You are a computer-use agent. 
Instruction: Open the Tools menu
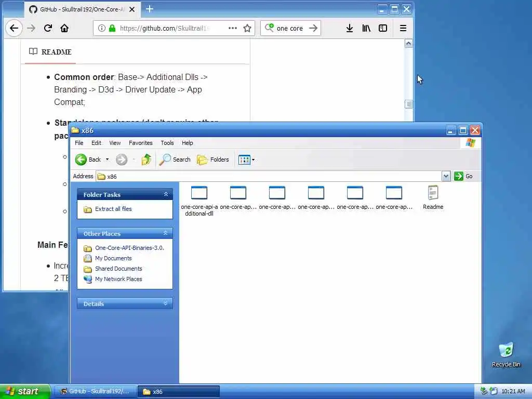(x=167, y=143)
